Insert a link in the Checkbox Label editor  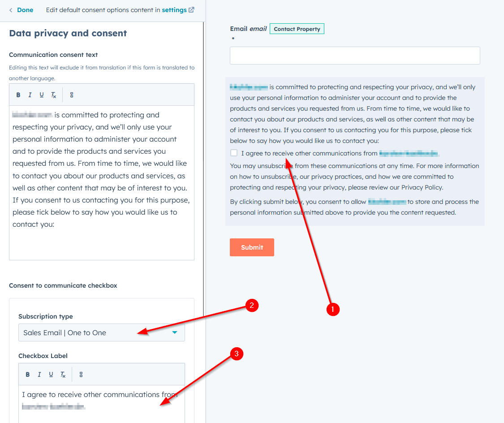click(81, 374)
